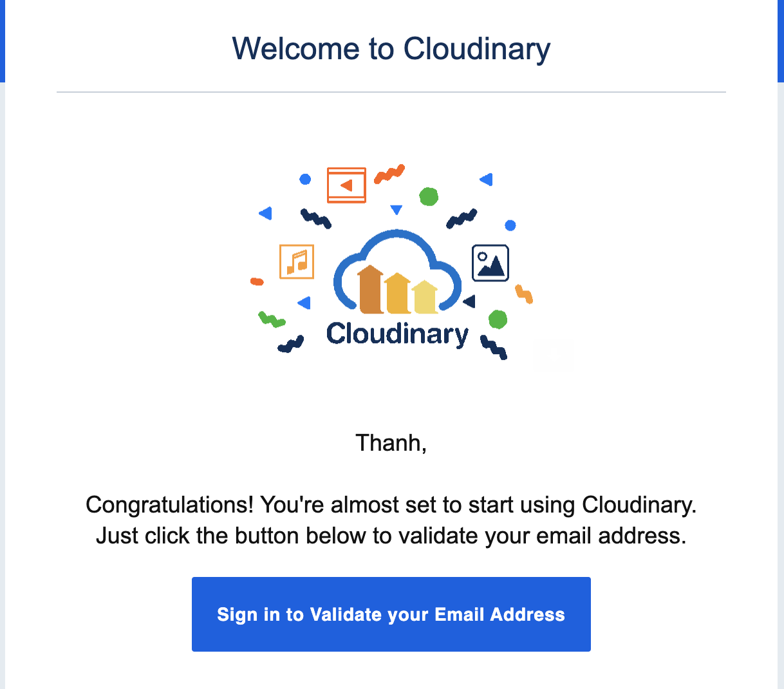Click the blue dot left of video icon
The width and height of the screenshot is (784, 689).
pos(305,179)
